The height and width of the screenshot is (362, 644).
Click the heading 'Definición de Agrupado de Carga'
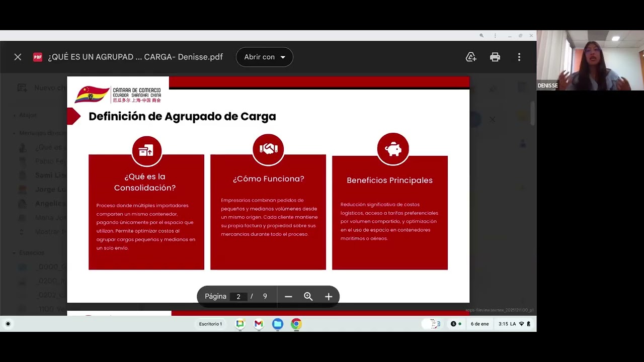point(182,116)
